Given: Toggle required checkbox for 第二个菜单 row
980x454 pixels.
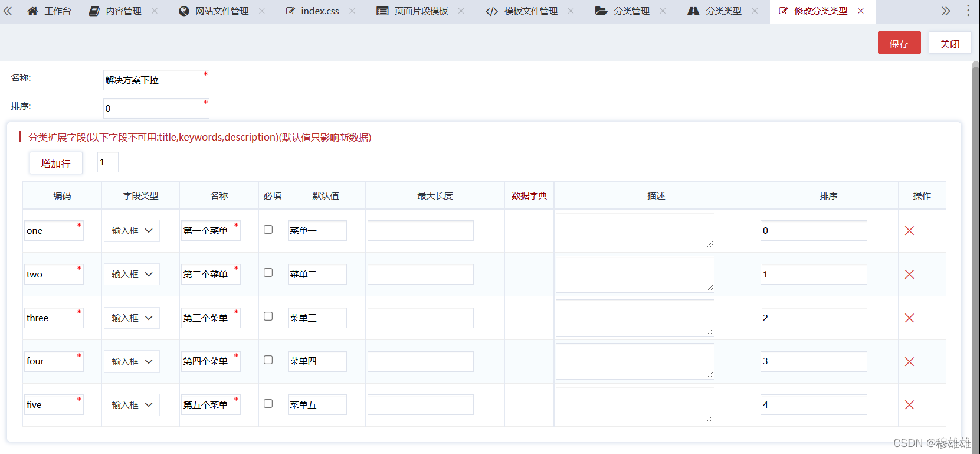Looking at the screenshot, I should pyautogui.click(x=268, y=273).
